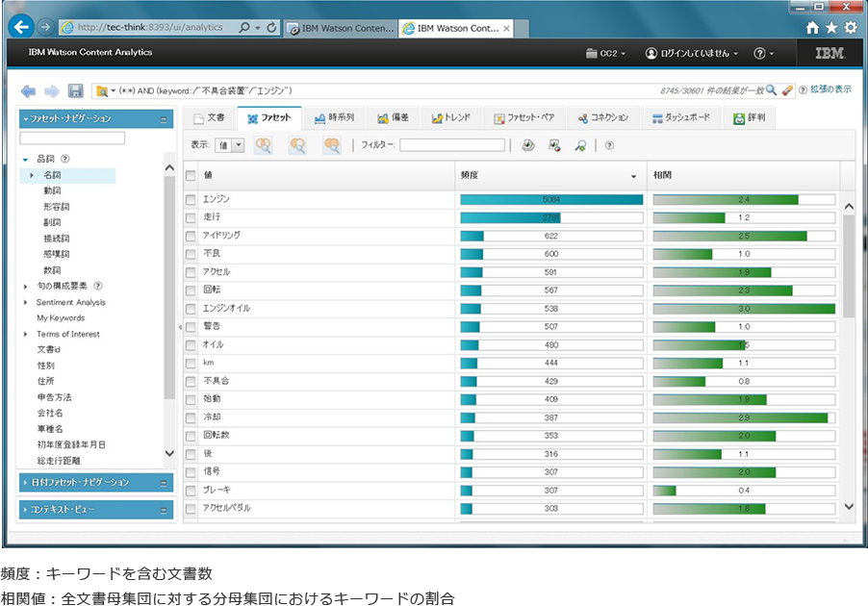Viewport: 868px width, 606px height.
Task: Click the back arrow in analytics toolbar
Action: (x=28, y=91)
